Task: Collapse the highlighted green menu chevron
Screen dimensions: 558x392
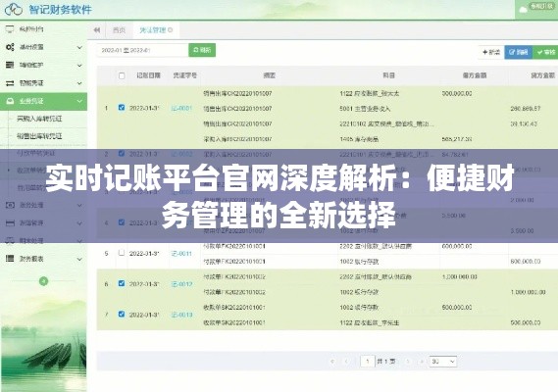Action: (79, 101)
